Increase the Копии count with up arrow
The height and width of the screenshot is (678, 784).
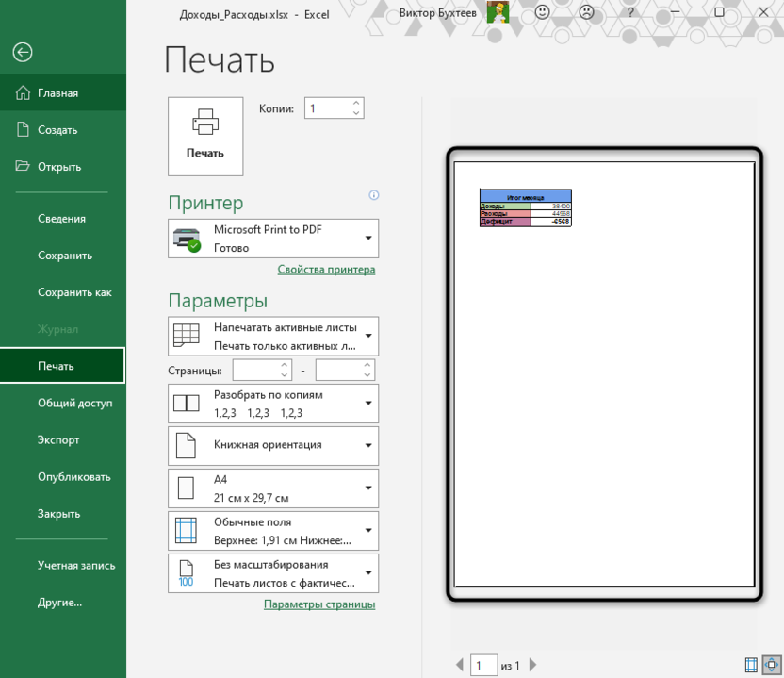coord(356,103)
